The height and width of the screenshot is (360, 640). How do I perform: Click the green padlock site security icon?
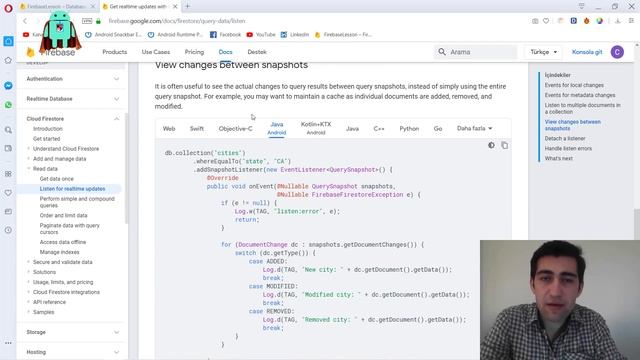click(98, 21)
